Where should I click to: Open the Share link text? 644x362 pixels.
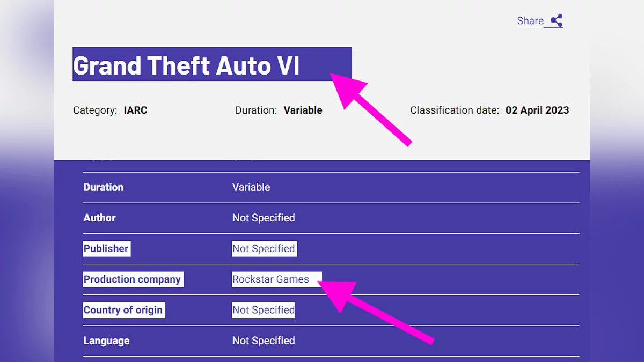click(530, 21)
